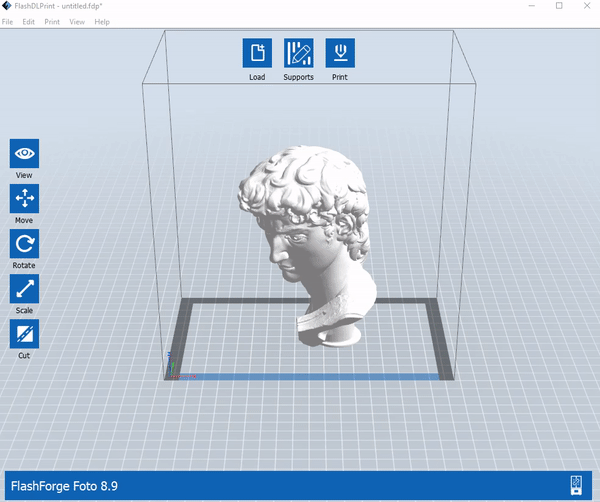Click the Load file icon

(257, 53)
